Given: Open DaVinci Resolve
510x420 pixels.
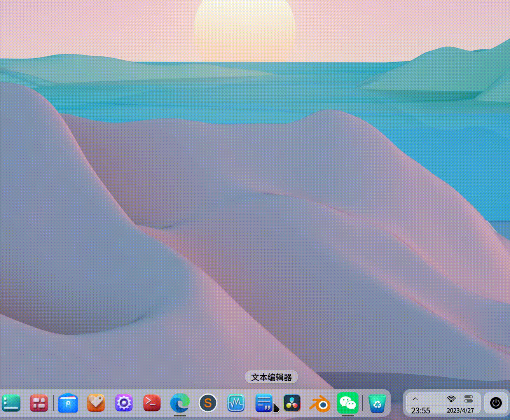Looking at the screenshot, I should [x=292, y=403].
